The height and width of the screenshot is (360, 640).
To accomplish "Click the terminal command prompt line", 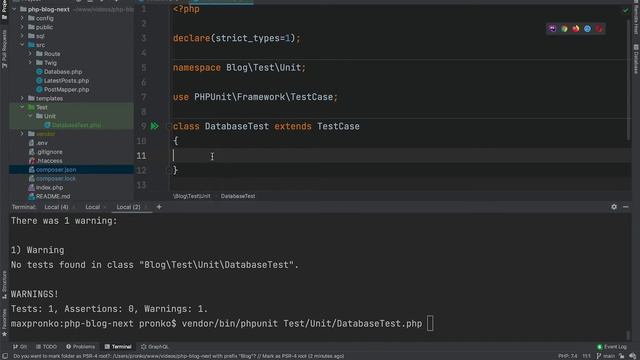I will 222,324.
